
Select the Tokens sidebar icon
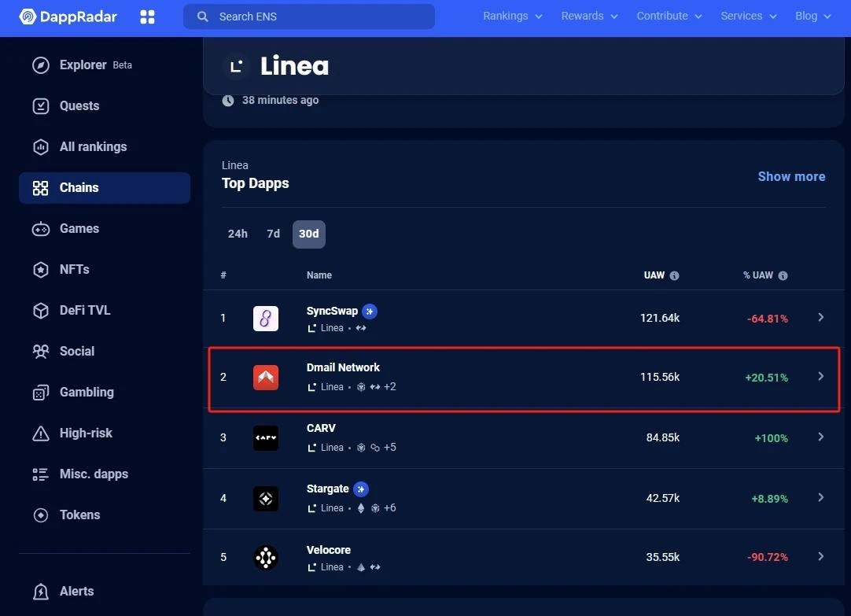tap(41, 515)
